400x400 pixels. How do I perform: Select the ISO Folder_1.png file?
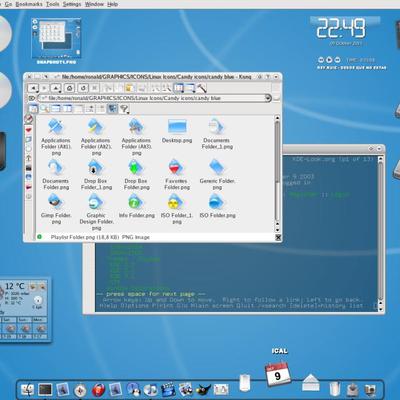click(176, 209)
